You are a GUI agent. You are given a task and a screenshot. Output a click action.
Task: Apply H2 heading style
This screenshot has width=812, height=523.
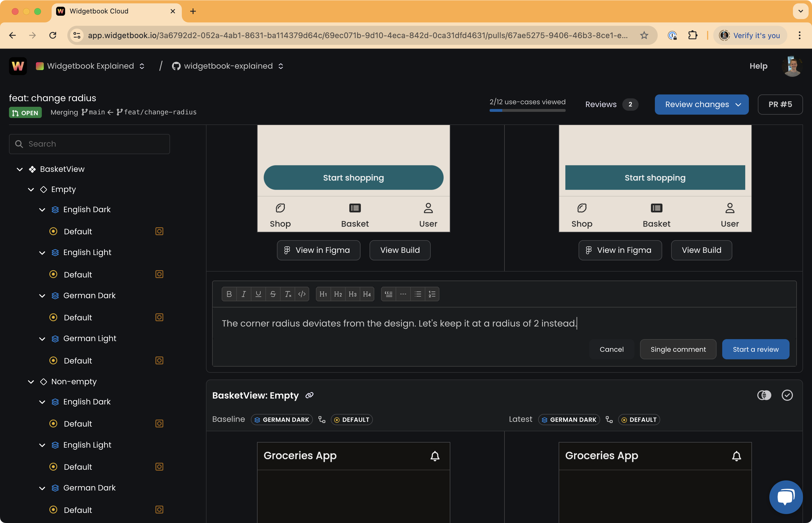[338, 294]
